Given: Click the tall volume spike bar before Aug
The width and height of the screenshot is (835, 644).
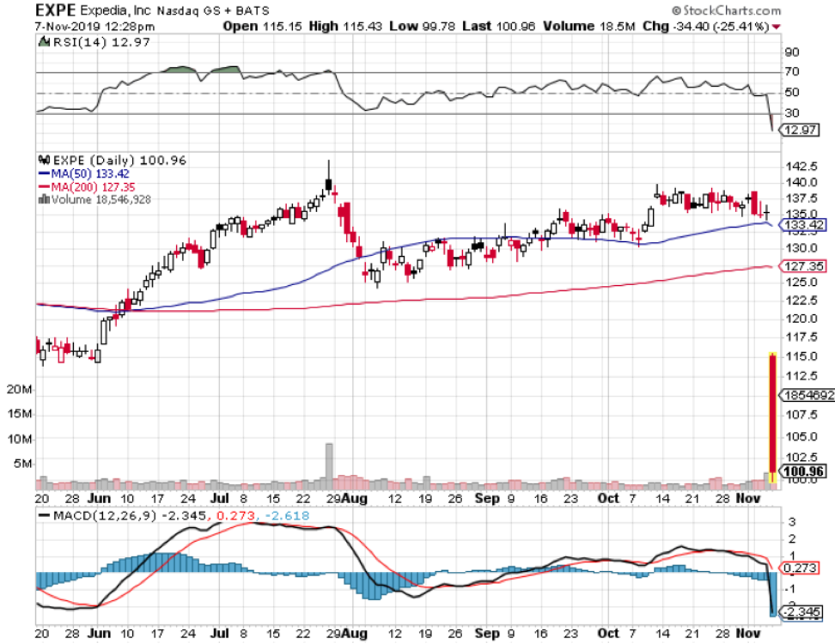Looking at the screenshot, I should point(328,464).
